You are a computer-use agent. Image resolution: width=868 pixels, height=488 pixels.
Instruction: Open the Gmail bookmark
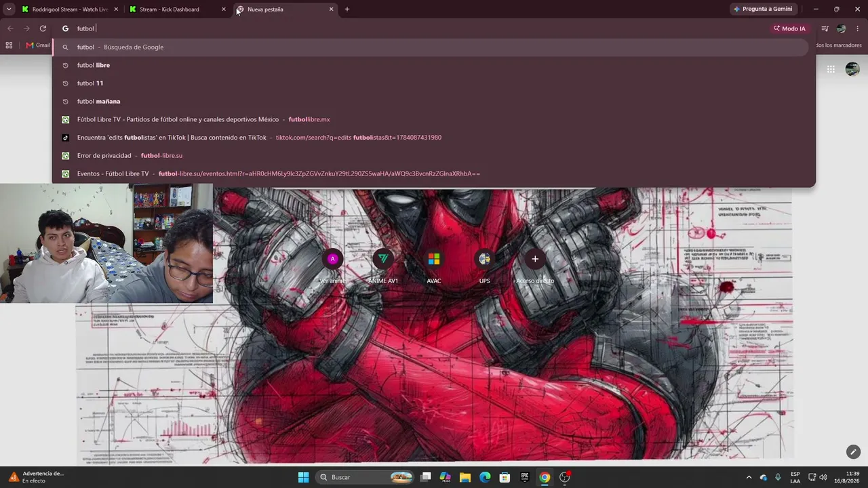point(38,45)
